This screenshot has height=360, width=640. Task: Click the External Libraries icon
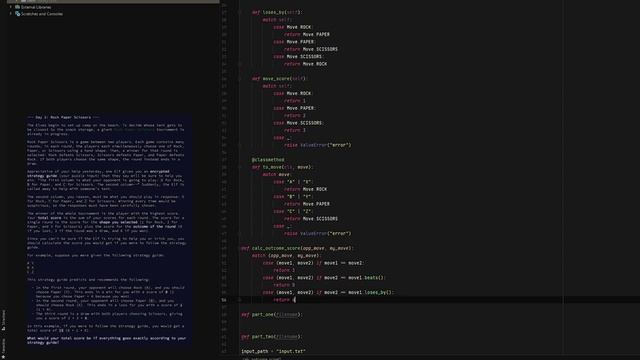click(18, 7)
